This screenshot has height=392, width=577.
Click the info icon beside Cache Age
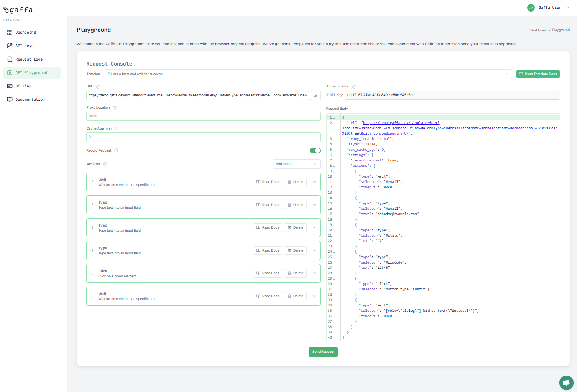117,129
